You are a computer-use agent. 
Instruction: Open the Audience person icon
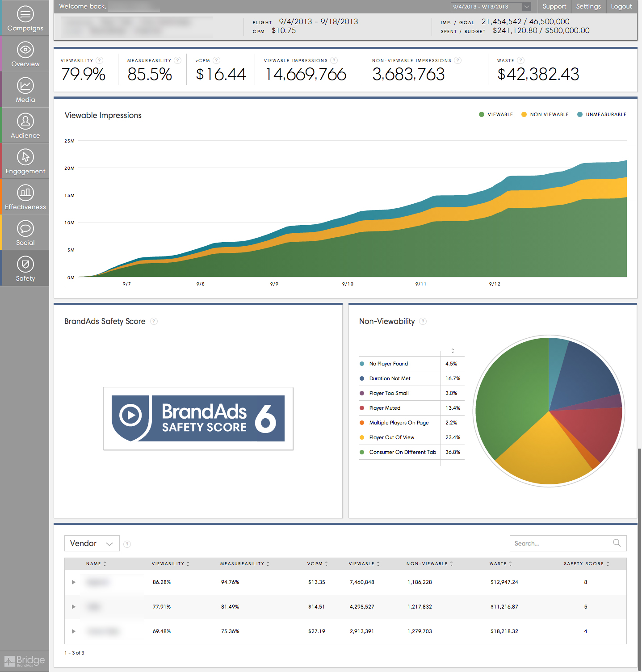point(25,122)
